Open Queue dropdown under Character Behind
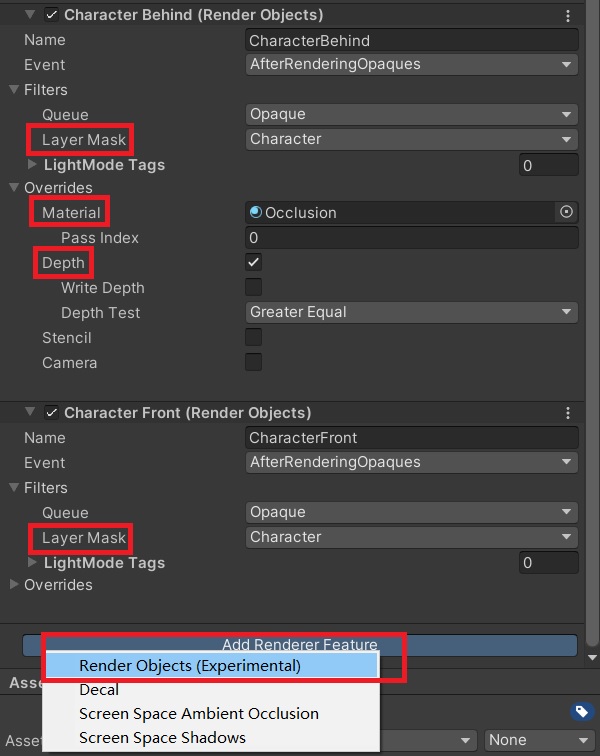This screenshot has width=600, height=756. click(411, 114)
